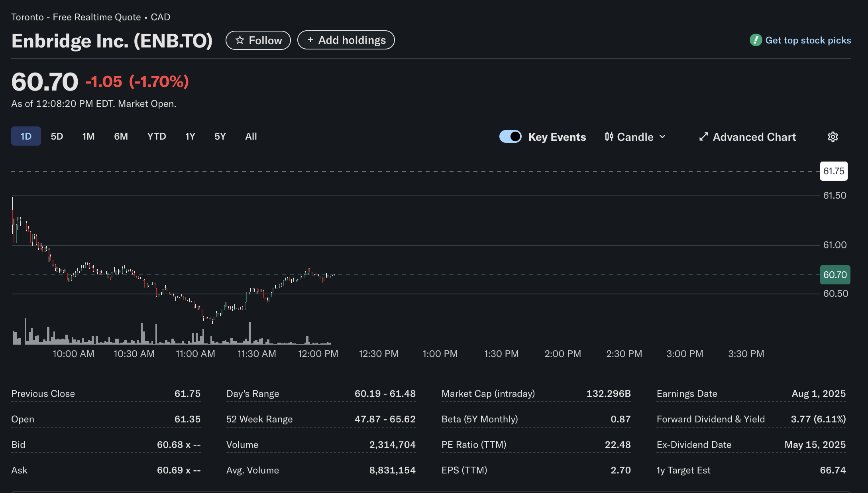Show the All time chart range
The image size is (868, 493).
pos(251,136)
